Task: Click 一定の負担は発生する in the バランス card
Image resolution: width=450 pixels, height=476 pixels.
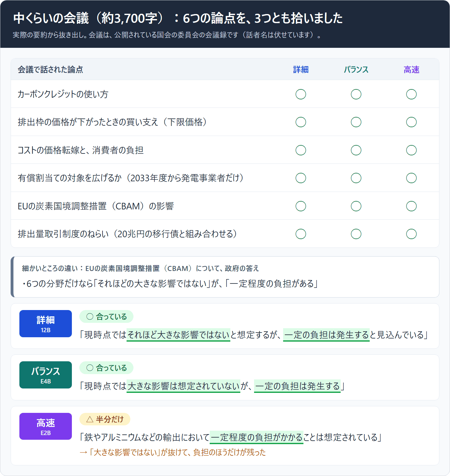Action: click(297, 386)
